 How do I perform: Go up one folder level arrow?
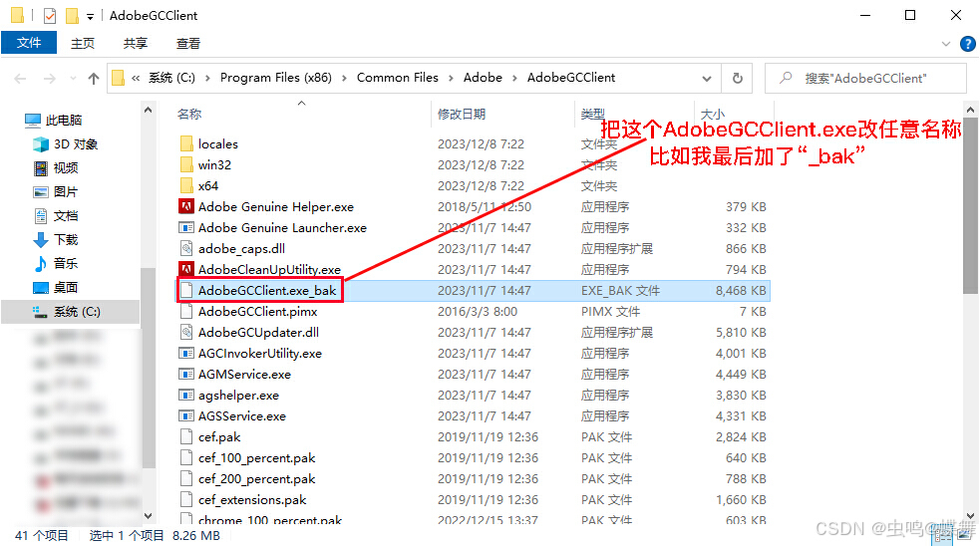pos(94,79)
